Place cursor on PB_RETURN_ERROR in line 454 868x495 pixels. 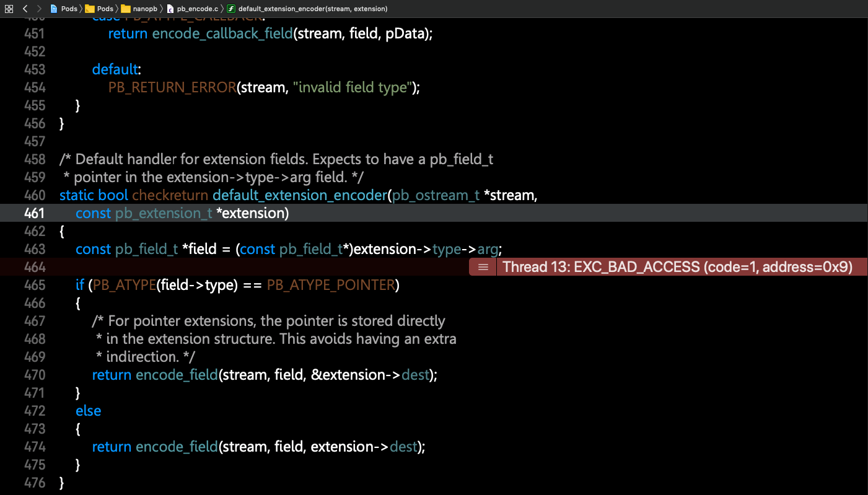point(172,87)
